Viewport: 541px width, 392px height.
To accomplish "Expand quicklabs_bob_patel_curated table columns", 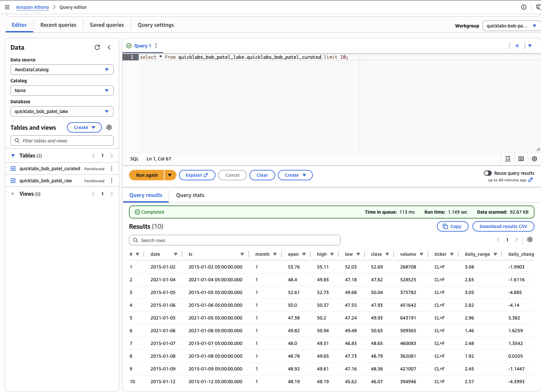I will (13, 169).
